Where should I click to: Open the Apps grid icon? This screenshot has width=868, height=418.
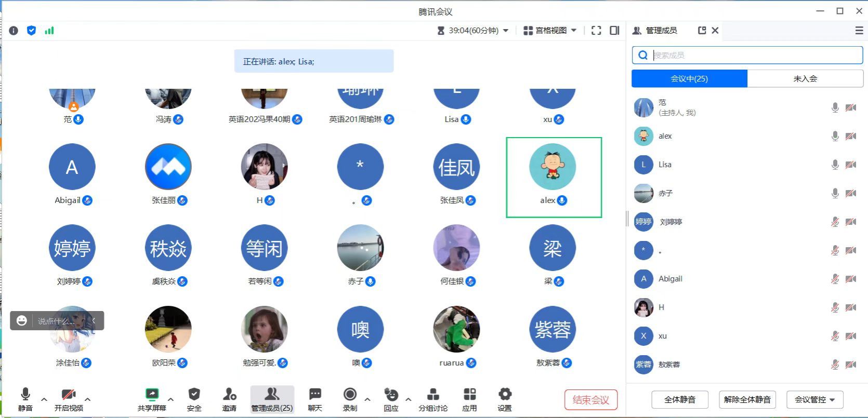click(469, 399)
